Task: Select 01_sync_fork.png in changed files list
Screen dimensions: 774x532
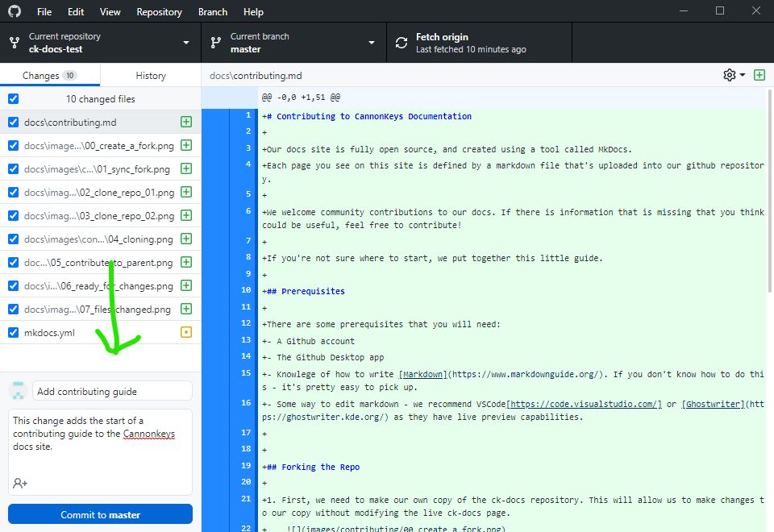Action: (x=97, y=169)
